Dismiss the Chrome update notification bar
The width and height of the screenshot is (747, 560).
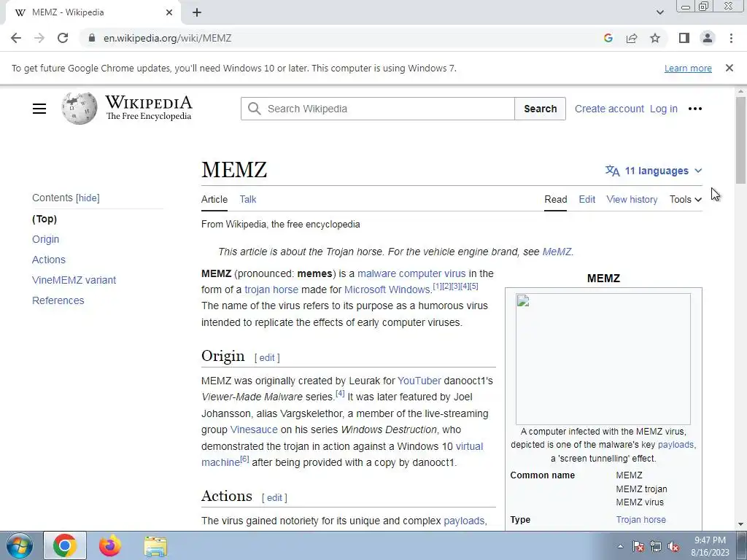click(x=729, y=68)
